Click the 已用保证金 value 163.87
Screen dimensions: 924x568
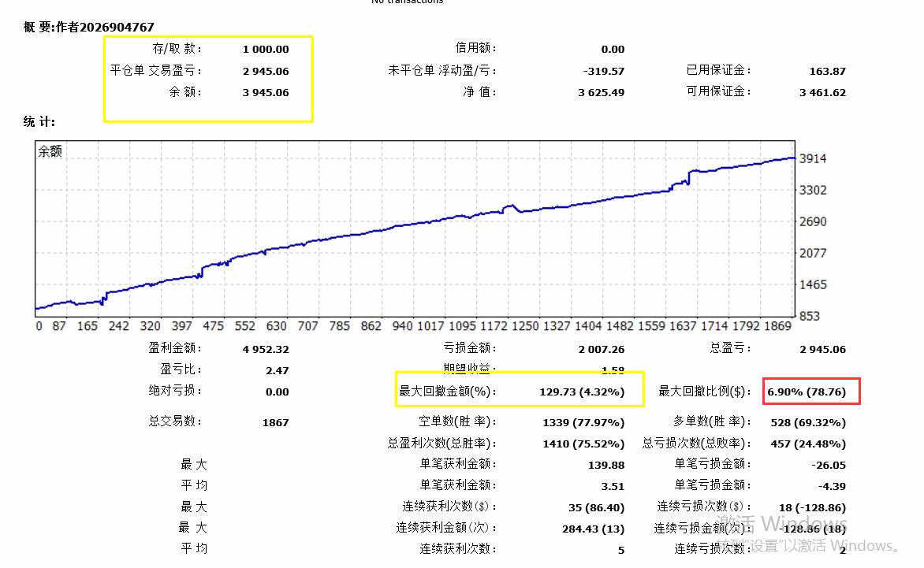(x=827, y=71)
